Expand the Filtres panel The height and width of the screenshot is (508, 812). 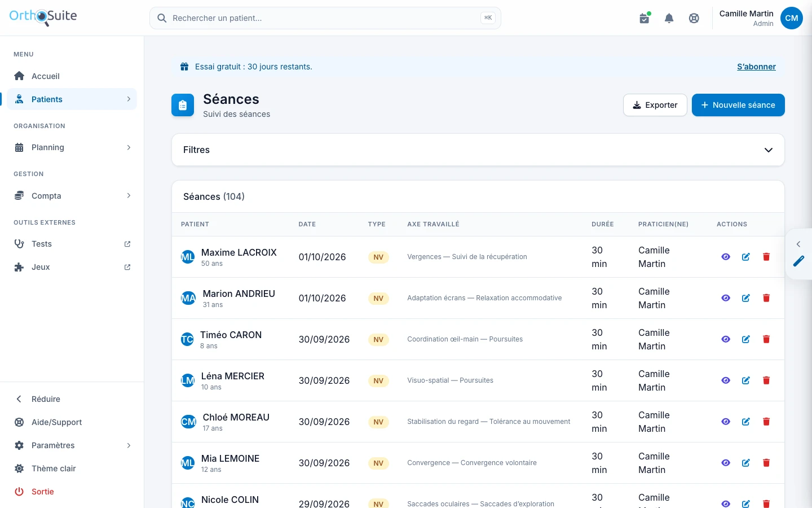tap(478, 150)
